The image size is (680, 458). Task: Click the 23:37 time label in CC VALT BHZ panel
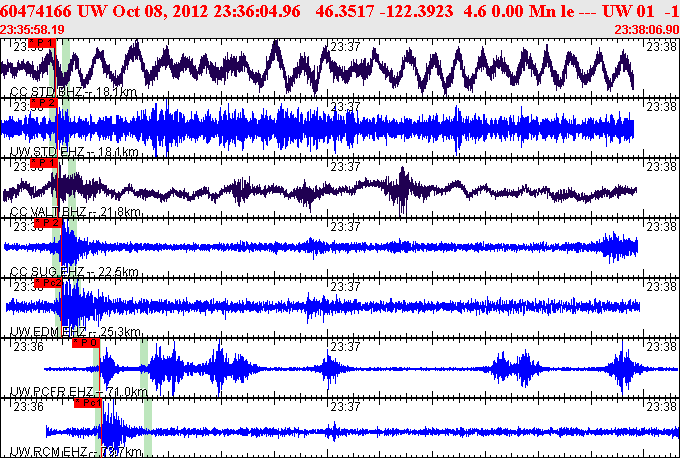[345, 167]
